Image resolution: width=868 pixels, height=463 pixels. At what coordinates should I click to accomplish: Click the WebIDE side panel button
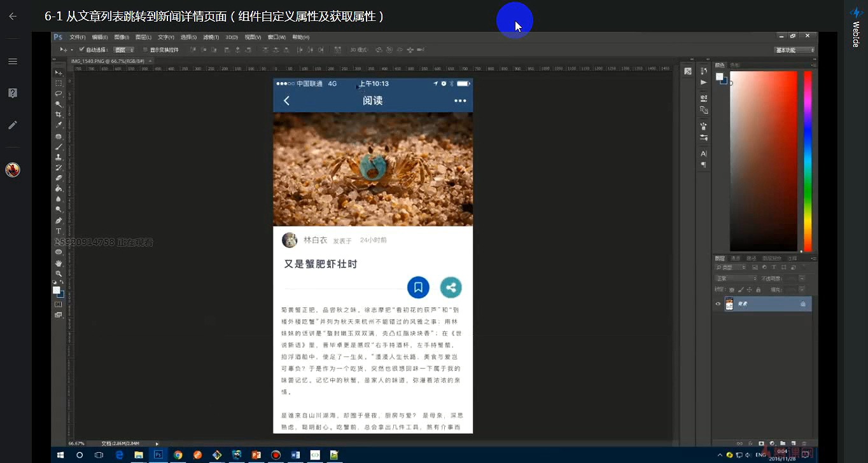pos(856,27)
